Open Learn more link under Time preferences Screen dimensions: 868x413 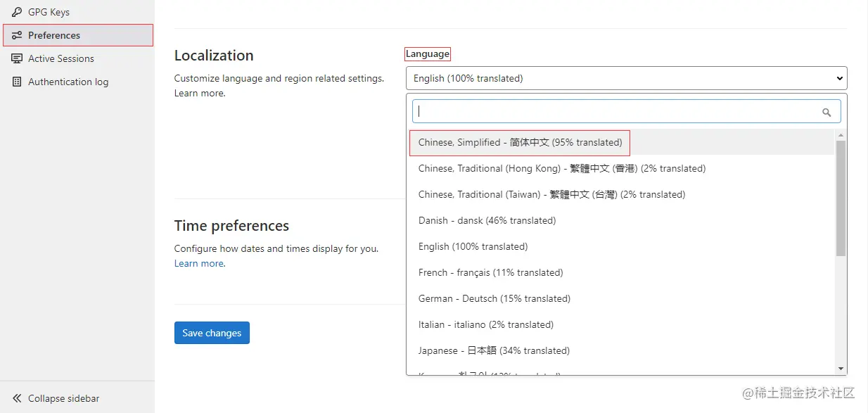200,263
